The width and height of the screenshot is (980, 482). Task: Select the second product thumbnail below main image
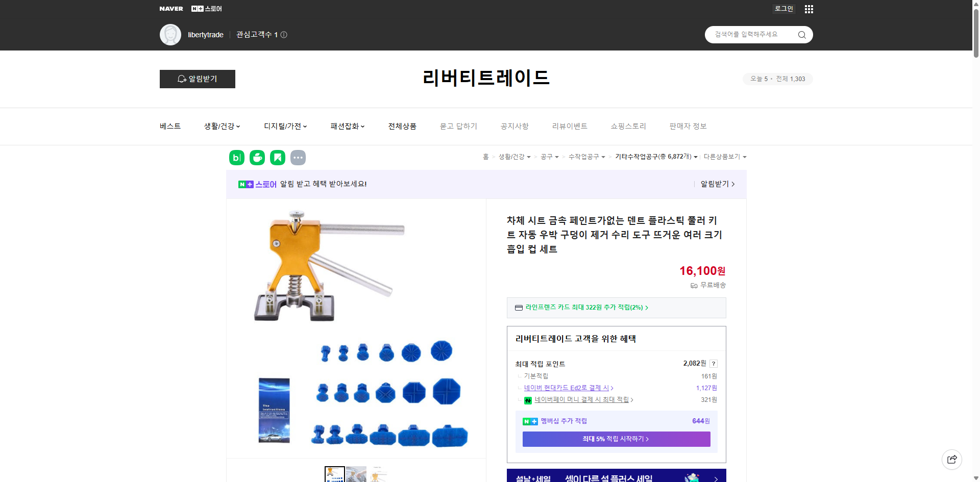tap(356, 474)
